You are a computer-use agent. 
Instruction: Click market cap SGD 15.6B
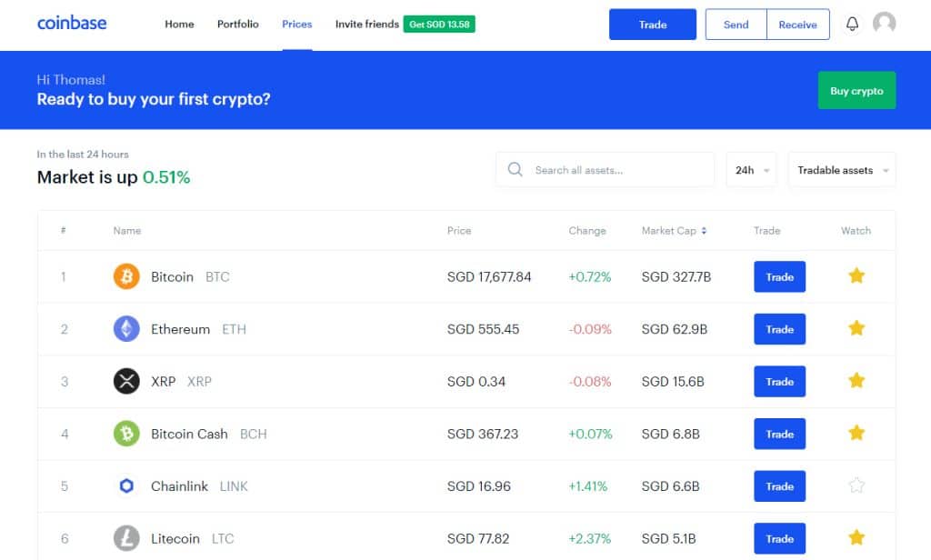click(673, 381)
